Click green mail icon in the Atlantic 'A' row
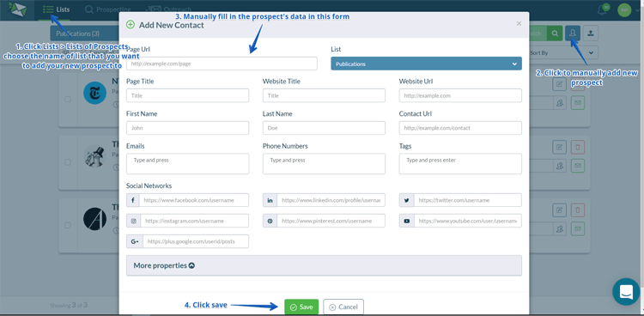This screenshot has width=644, height=316. pyautogui.click(x=578, y=228)
